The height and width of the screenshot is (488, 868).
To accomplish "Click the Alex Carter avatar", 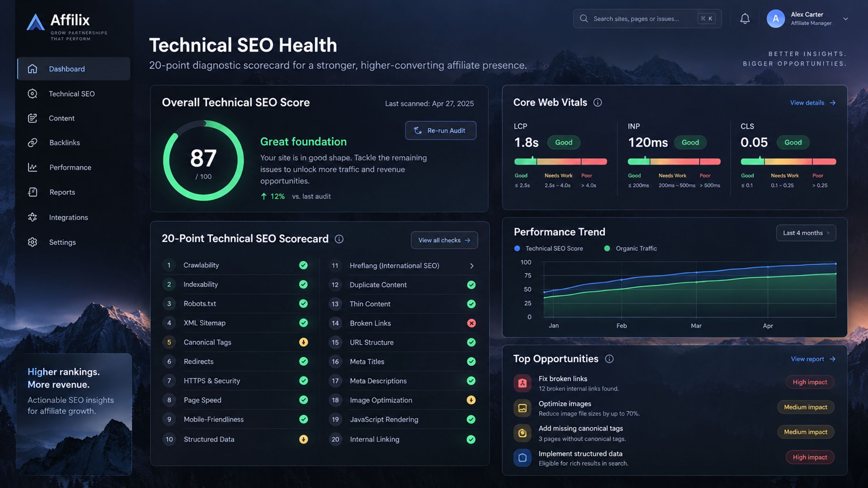I will point(775,19).
